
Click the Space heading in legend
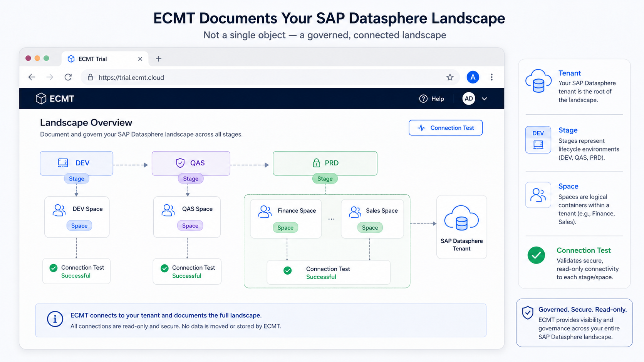point(568,186)
